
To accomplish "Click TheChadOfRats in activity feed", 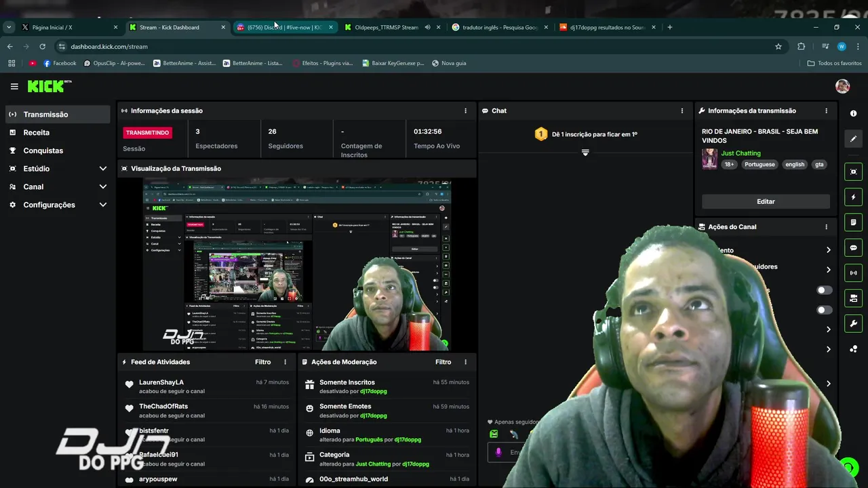I will 163,407.
